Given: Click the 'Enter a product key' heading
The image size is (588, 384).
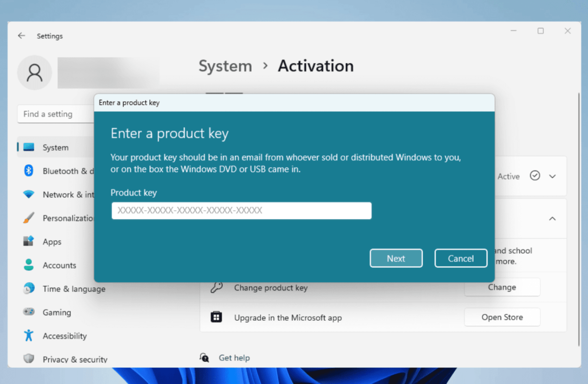Looking at the screenshot, I should [170, 133].
